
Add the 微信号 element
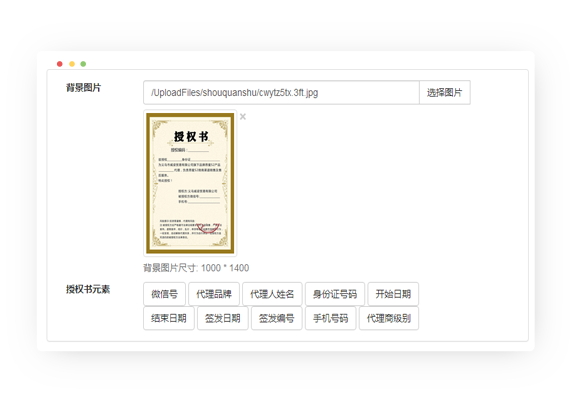(165, 294)
